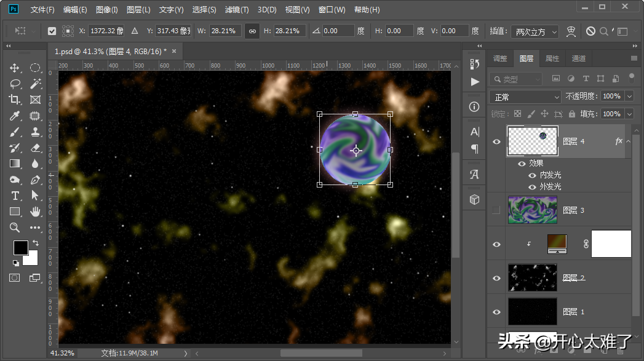Toggle the warp mode icon

coord(571,31)
